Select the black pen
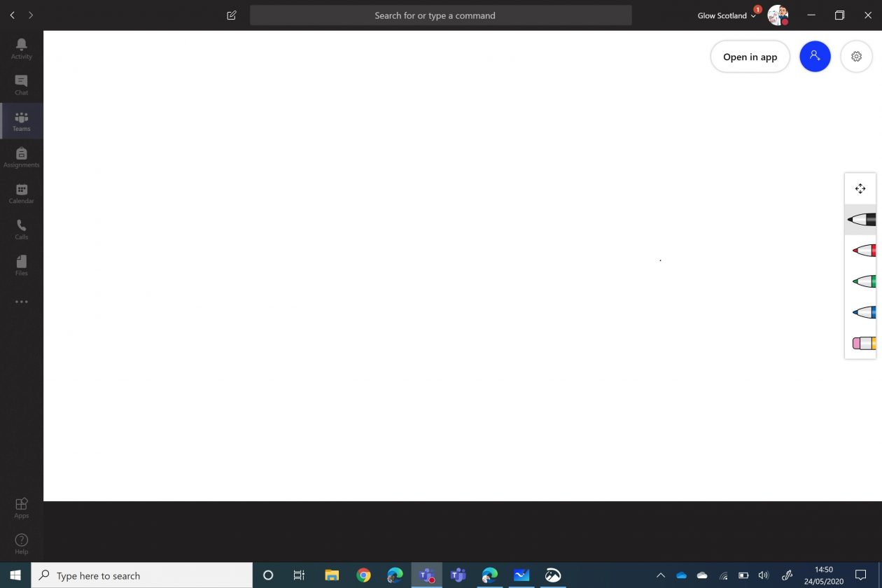Screen dimensions: 882x588 click(x=860, y=219)
